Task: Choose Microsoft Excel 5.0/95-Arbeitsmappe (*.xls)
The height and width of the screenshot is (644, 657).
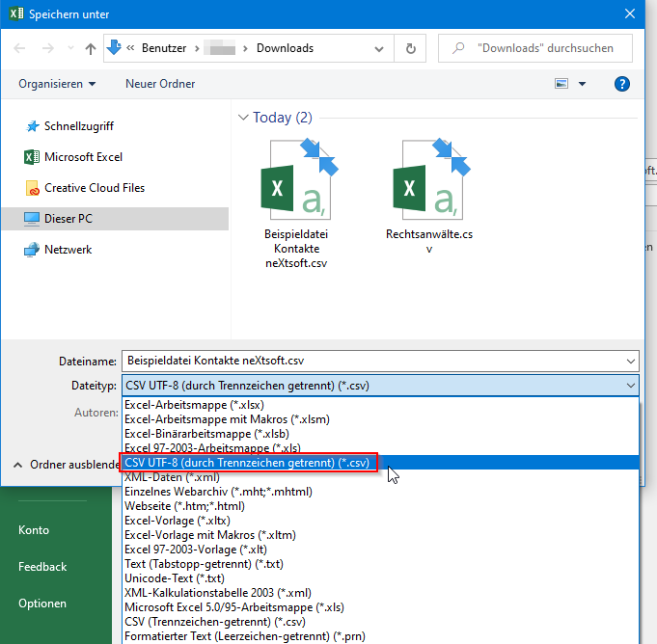Action: click(x=380, y=607)
